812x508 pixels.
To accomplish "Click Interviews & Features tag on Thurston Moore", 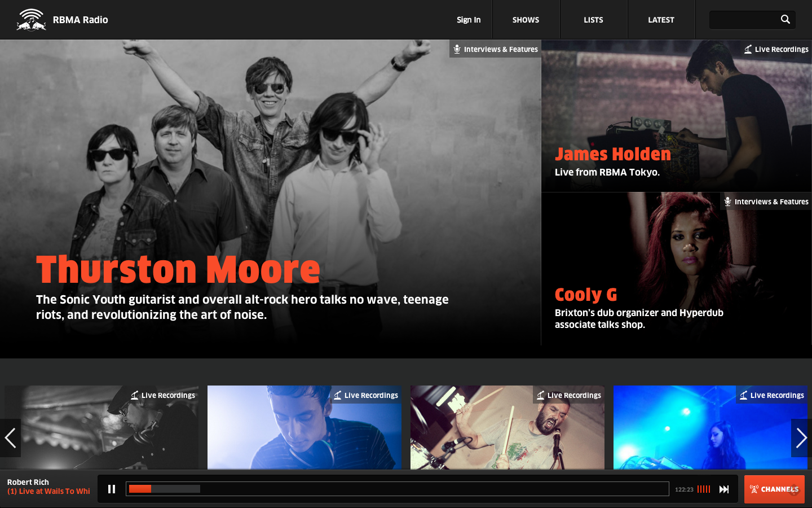I will pos(496,49).
